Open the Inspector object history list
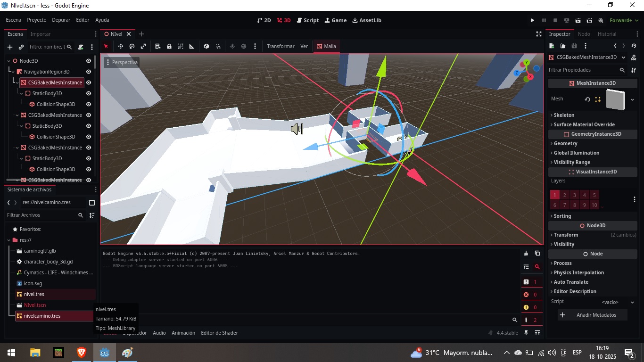 tap(634, 46)
